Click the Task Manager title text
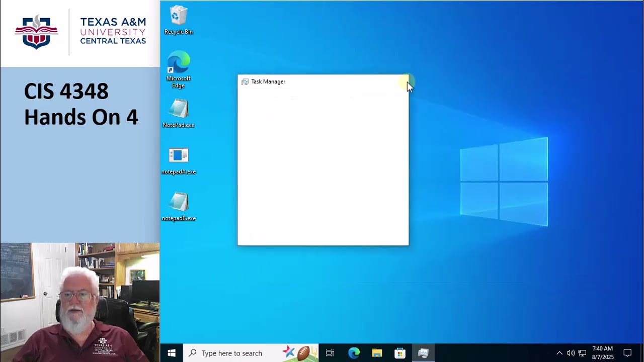 [x=268, y=81]
